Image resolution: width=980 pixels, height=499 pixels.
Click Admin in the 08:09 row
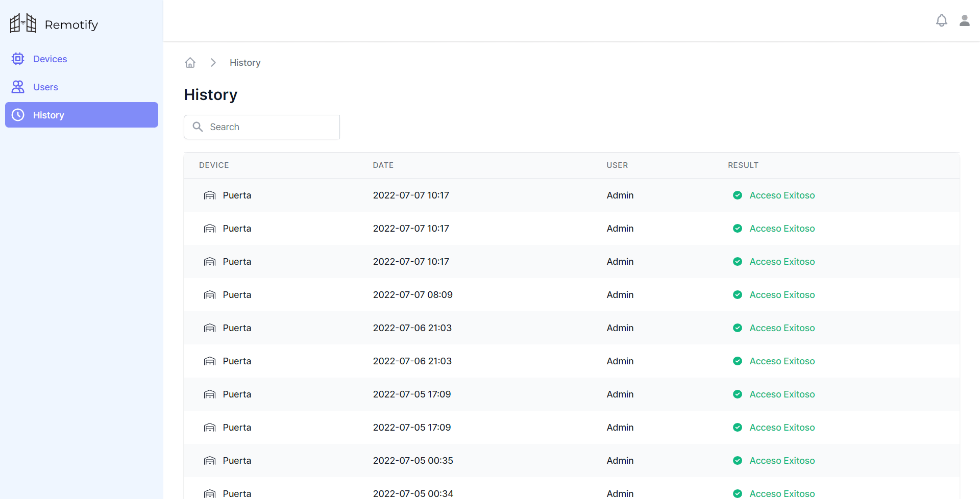click(620, 295)
